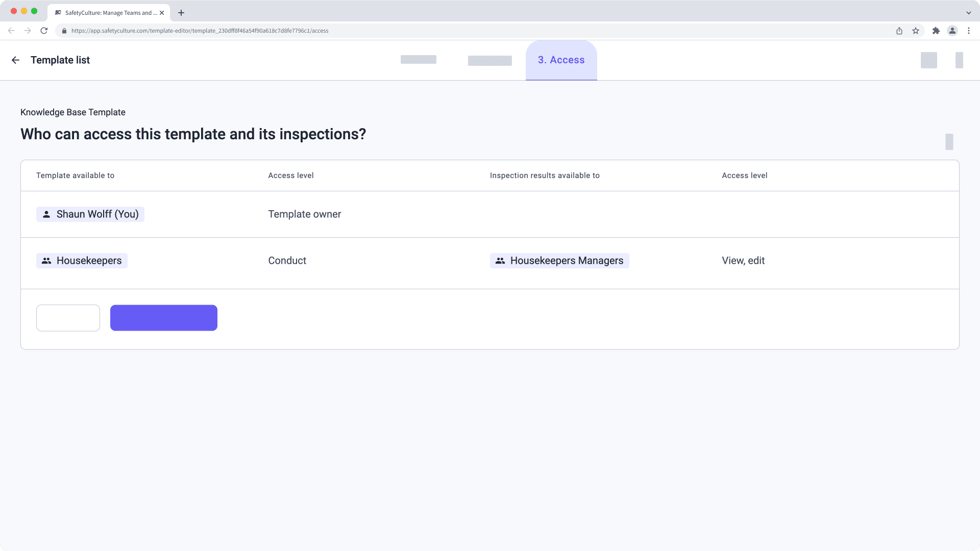Expand the tab search chevron at top right
Viewport: 980px width, 551px height.
tap(968, 13)
